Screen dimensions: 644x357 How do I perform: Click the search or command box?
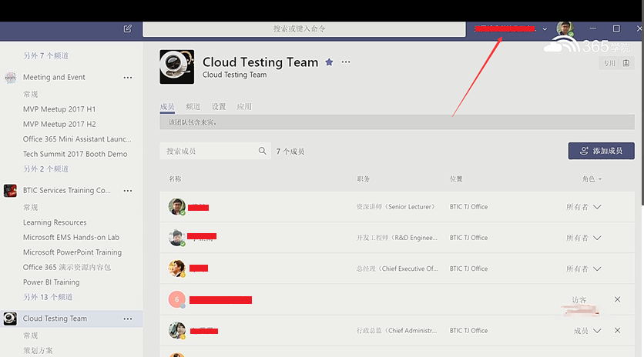304,29
